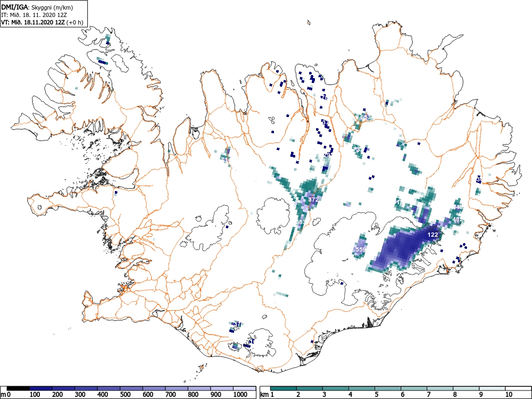Viewport: 532px width, 399px height.
Task: Click the '122' visibility value on the map
Action: (x=433, y=235)
